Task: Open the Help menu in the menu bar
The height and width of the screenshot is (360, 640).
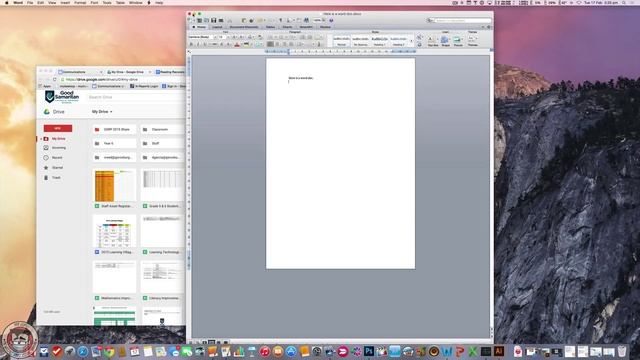Action: point(159,2)
